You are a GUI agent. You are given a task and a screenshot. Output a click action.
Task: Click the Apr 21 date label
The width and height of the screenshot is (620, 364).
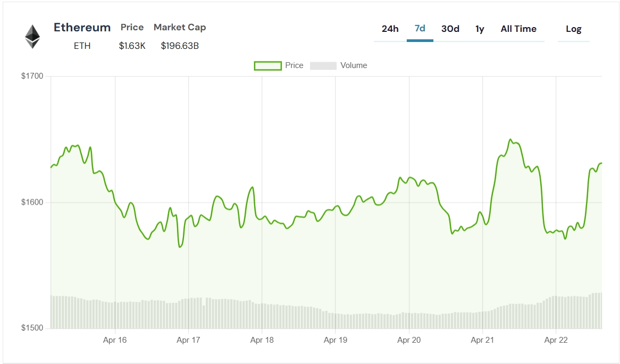click(x=482, y=340)
